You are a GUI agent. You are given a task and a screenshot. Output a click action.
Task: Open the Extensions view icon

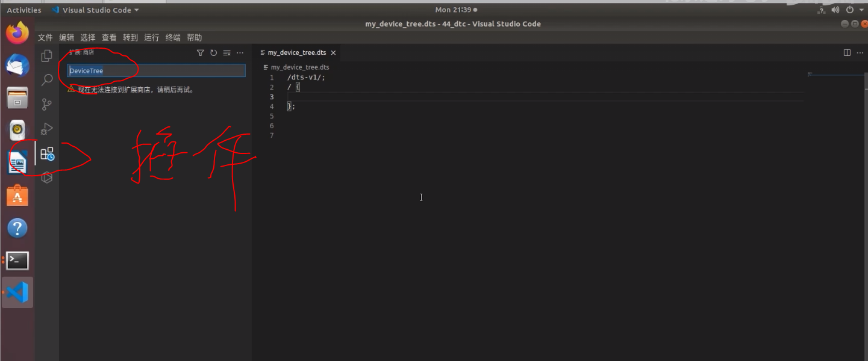click(47, 153)
